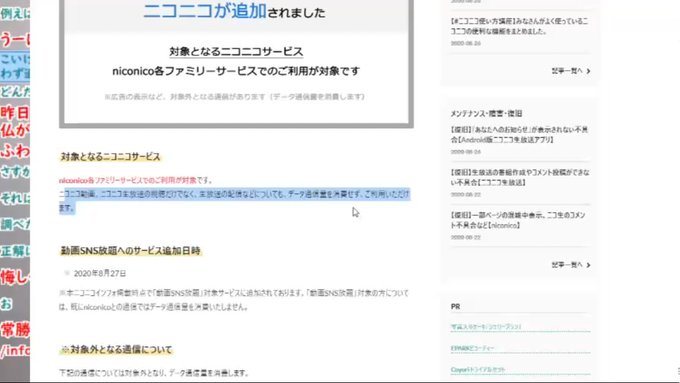The image size is (680, 383).
Task: Click underlined 対象となるニコニコサービス inside the banner
Action: (236, 52)
